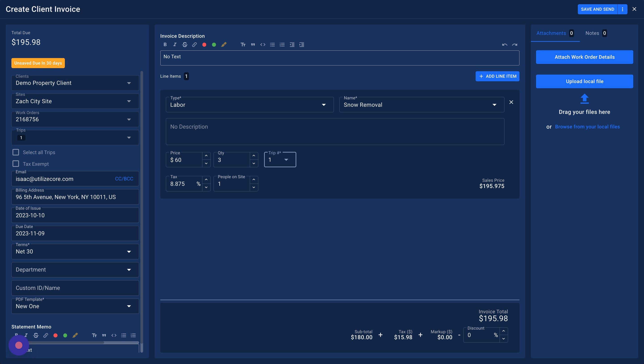The width and height of the screenshot is (644, 364).
Task: Click the ADD LINE ITEM button
Action: pyautogui.click(x=497, y=76)
